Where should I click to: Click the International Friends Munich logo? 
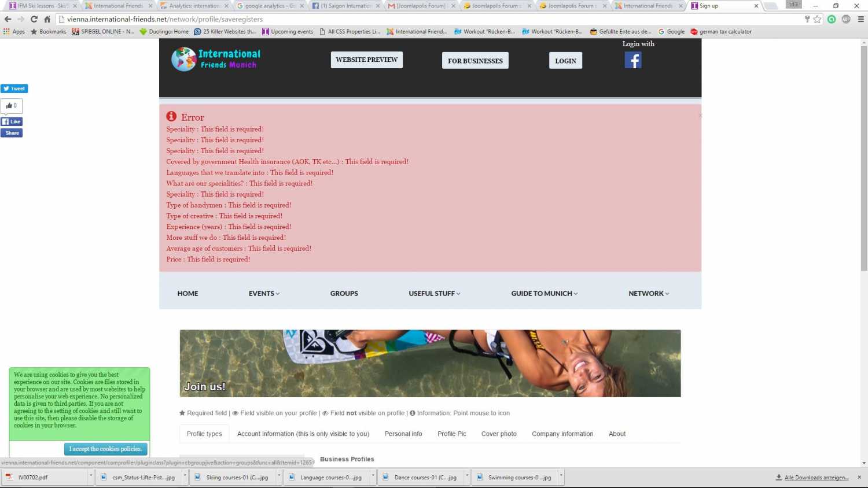[216, 59]
